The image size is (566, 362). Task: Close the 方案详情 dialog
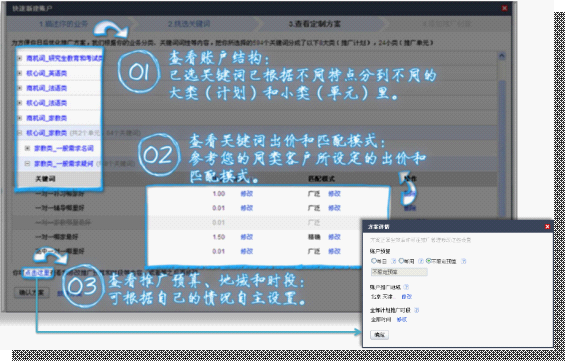(547, 227)
